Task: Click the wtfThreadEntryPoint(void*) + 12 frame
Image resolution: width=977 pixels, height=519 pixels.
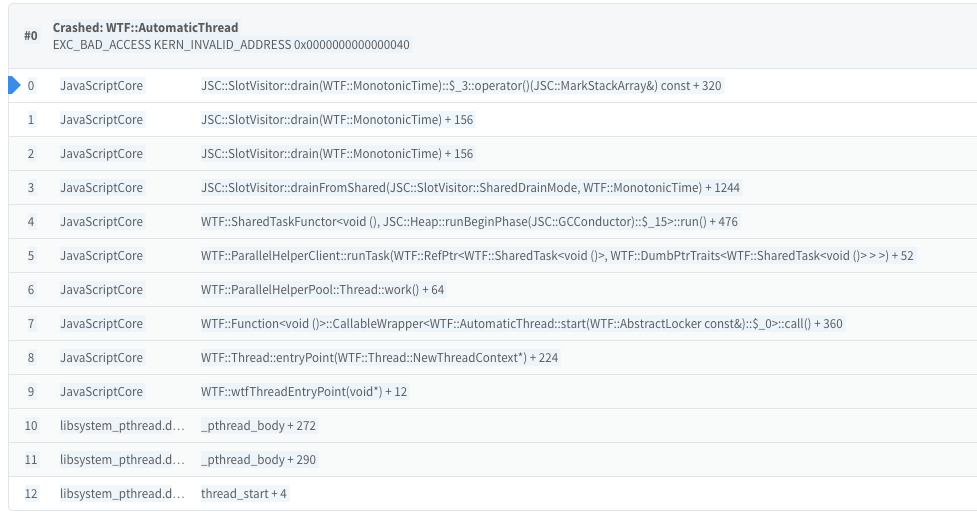Action: tap(304, 392)
